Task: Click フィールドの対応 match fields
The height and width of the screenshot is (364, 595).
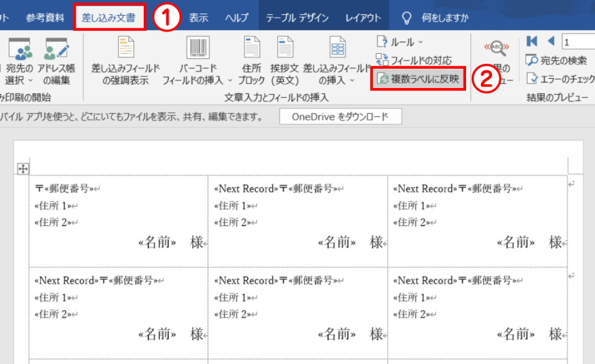Action: 414,60
